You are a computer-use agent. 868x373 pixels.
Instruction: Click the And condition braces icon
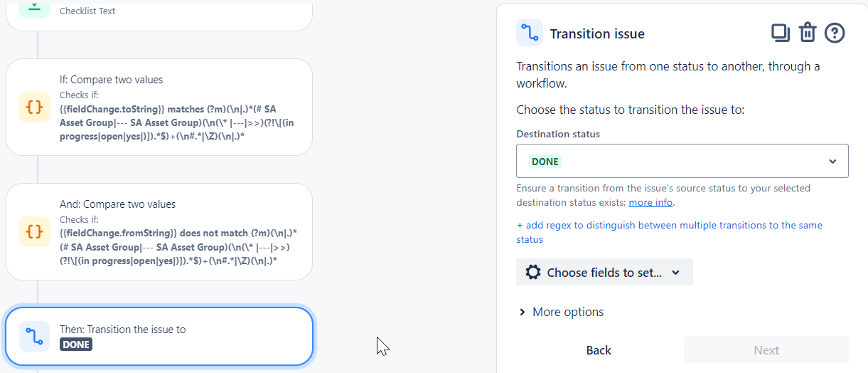34,231
